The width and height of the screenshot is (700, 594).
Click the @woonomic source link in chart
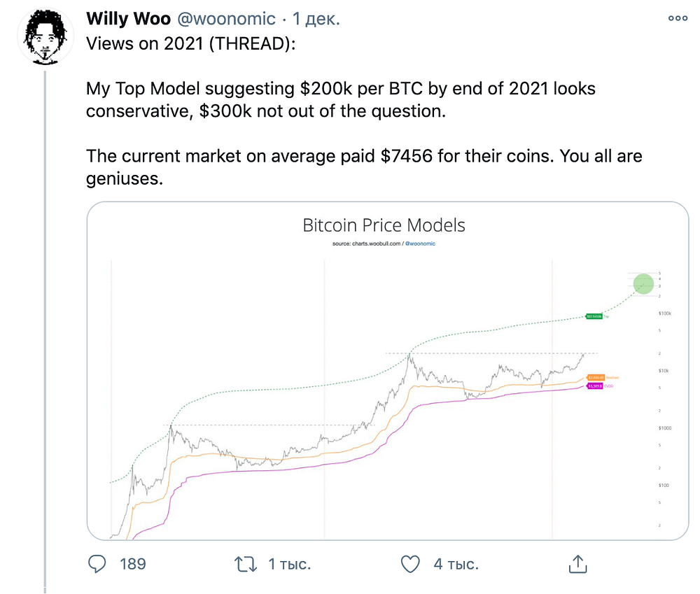coord(420,243)
